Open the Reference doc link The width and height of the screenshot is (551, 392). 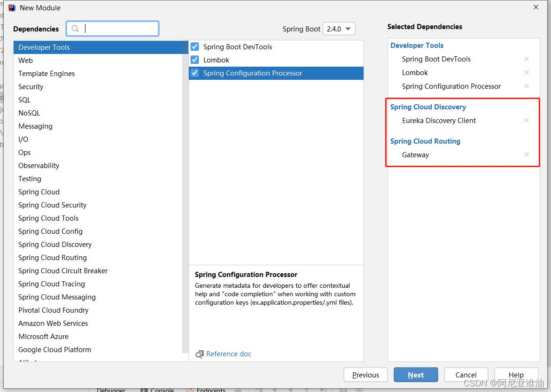click(x=229, y=354)
